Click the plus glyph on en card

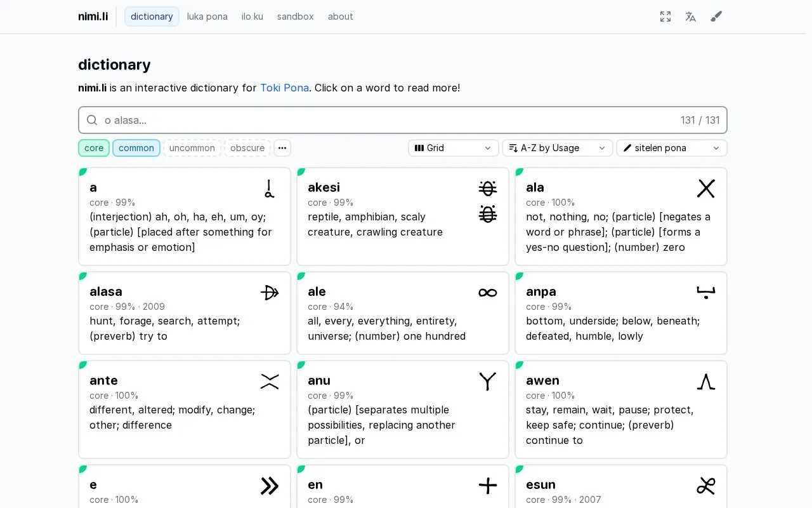click(x=488, y=486)
